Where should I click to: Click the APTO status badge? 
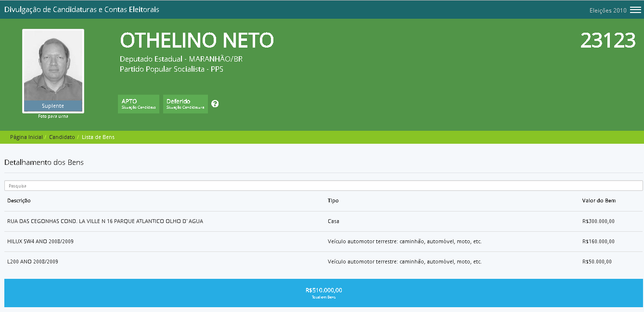[138, 104]
